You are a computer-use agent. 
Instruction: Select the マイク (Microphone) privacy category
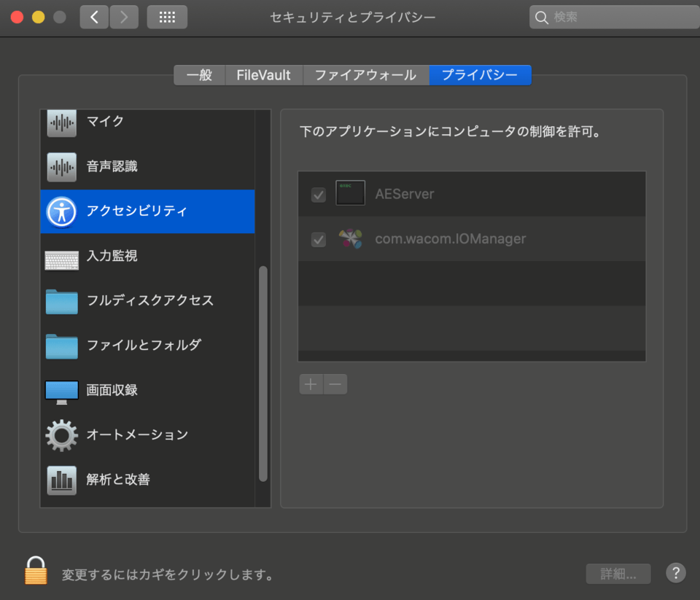(109, 122)
